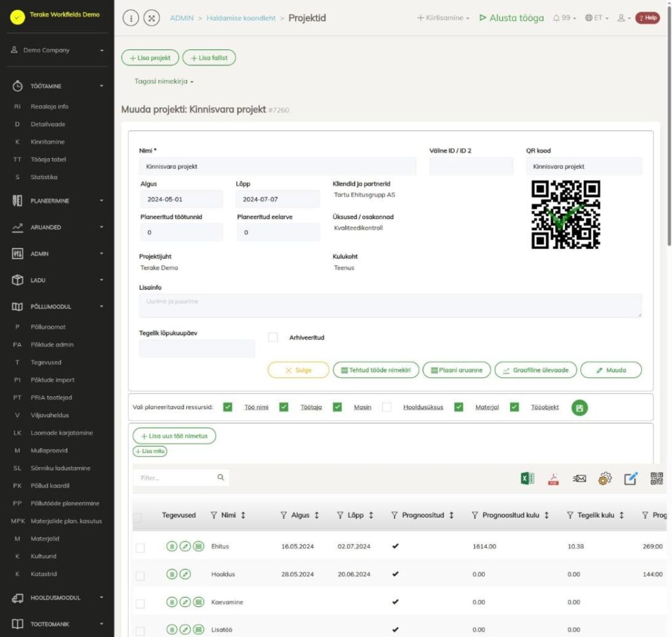Uncheck the Töö nimi resource checkbox
Image resolution: width=672 pixels, height=637 pixels.
point(228,407)
